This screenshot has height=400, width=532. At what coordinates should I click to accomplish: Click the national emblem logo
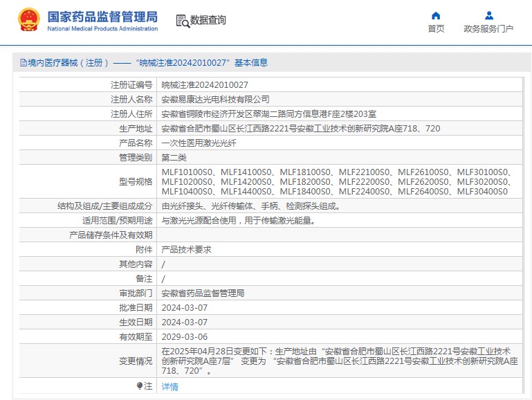(x=29, y=20)
